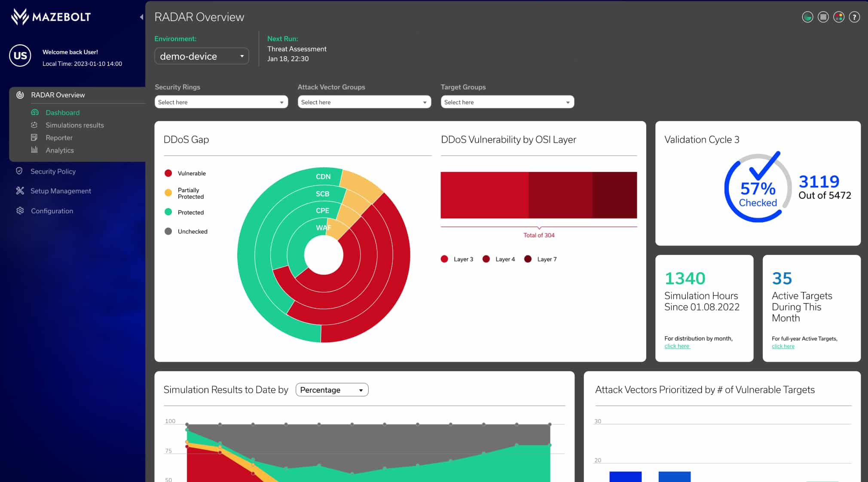Viewport: 868px width, 482px height.
Task: Go to the Reporter section
Action: [x=59, y=138]
